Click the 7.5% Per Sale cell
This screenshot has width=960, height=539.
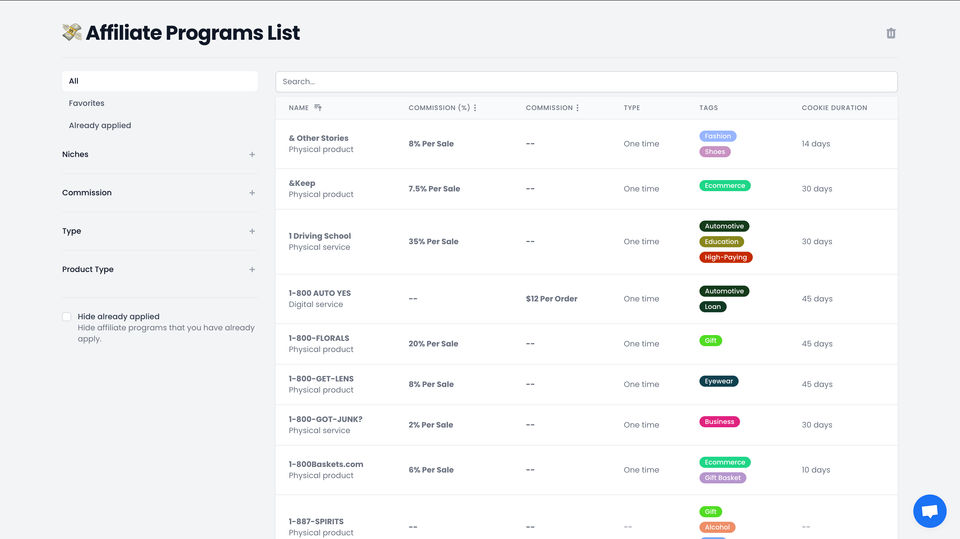[434, 189]
